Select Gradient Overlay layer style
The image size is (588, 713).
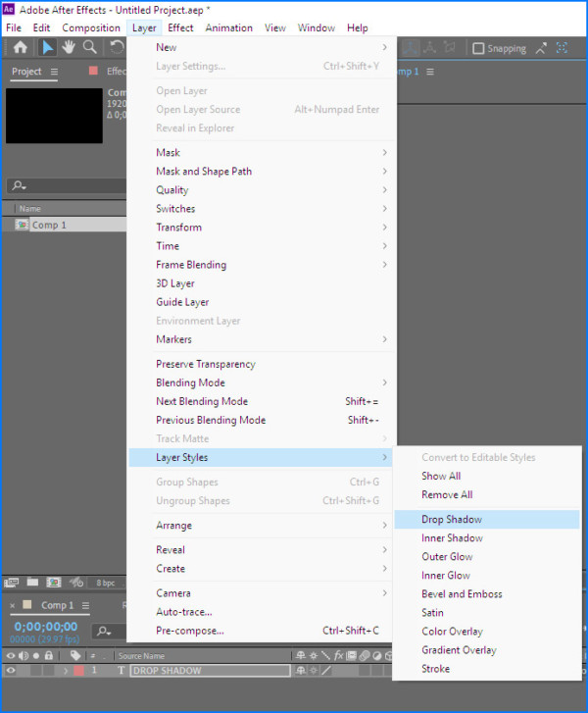[459, 650]
